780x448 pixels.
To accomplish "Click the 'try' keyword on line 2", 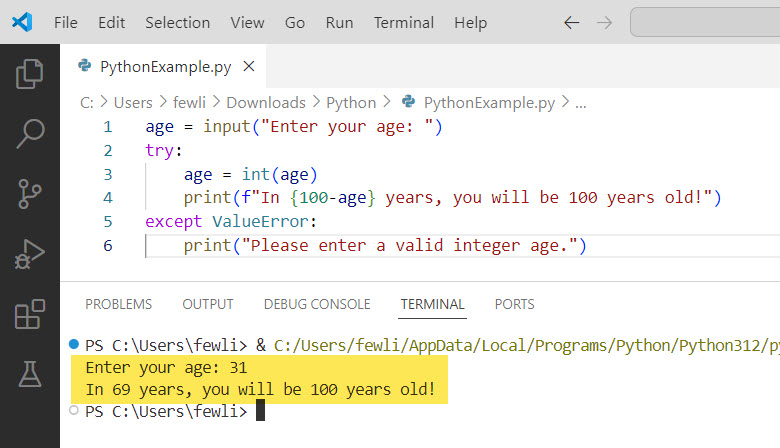I will coord(159,151).
